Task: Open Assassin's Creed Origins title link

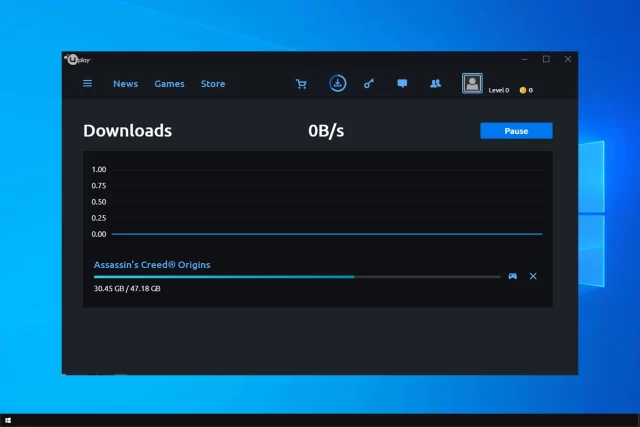Action: tap(152, 265)
